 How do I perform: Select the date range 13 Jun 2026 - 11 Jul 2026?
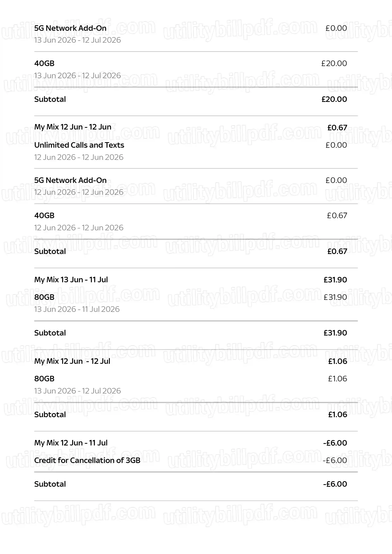click(77, 309)
